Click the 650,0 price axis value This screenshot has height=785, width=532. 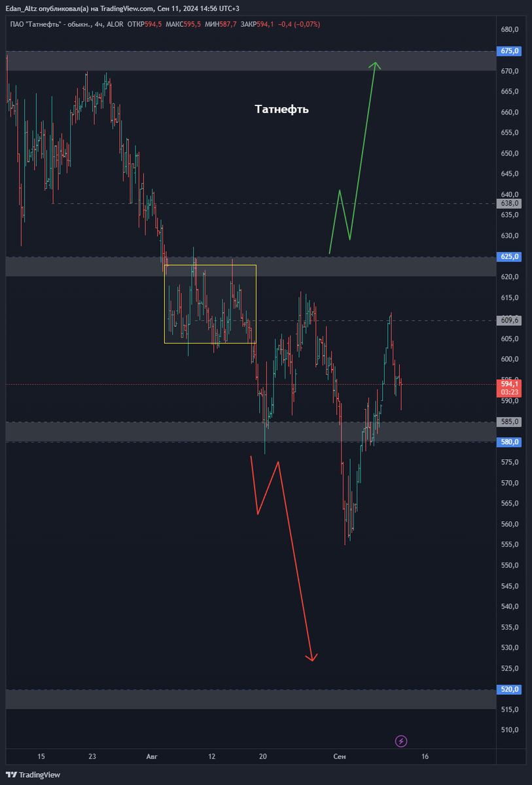point(510,153)
